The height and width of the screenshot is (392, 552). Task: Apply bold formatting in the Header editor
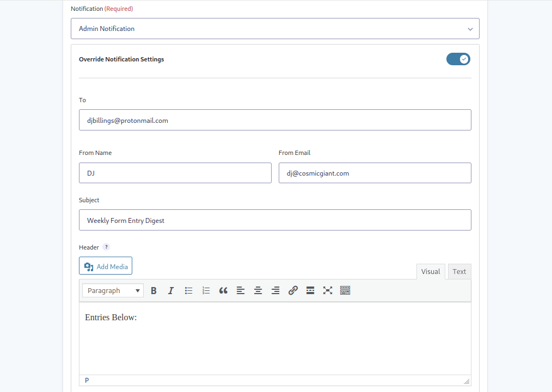154,290
